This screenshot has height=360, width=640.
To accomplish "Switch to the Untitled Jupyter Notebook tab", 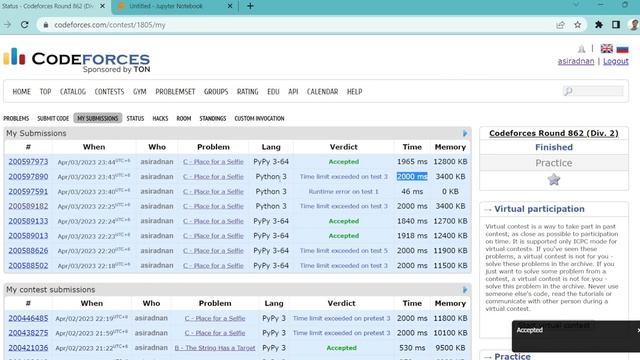I will click(x=175, y=6).
